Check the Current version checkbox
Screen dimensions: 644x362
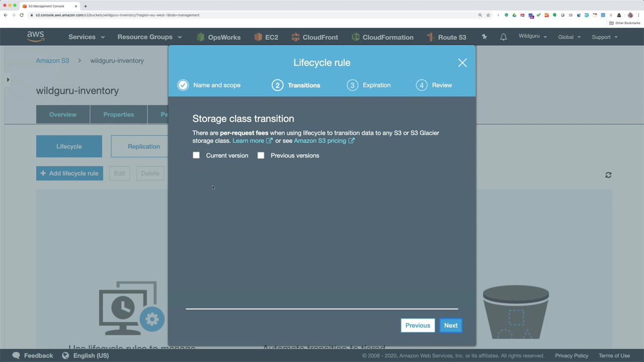coord(196,155)
